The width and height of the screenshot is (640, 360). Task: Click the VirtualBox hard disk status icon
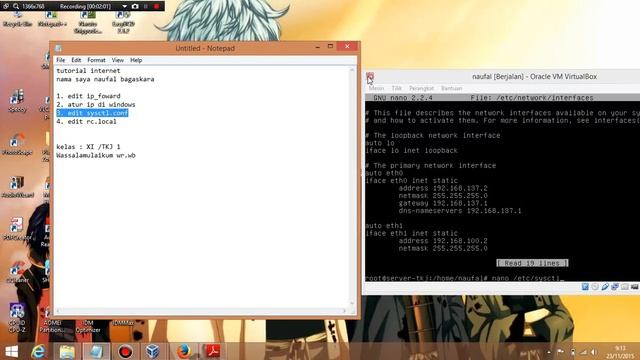click(x=585, y=287)
